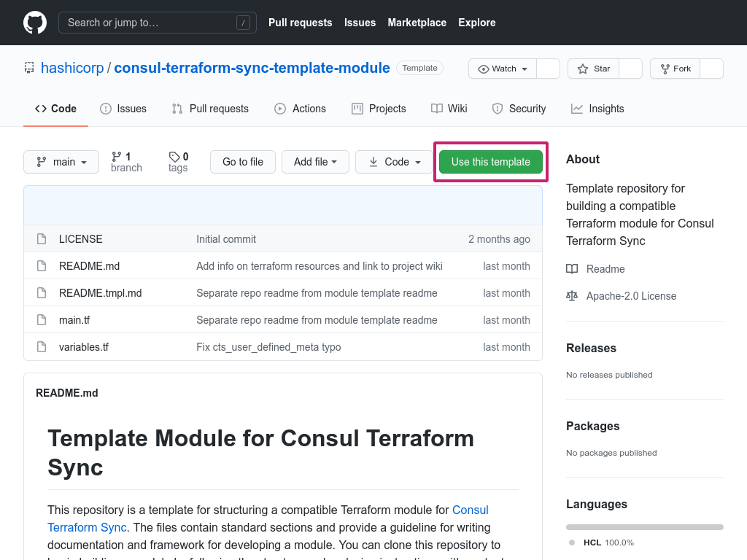This screenshot has height=560, width=747.
Task: Click the Use this template button
Action: click(491, 162)
